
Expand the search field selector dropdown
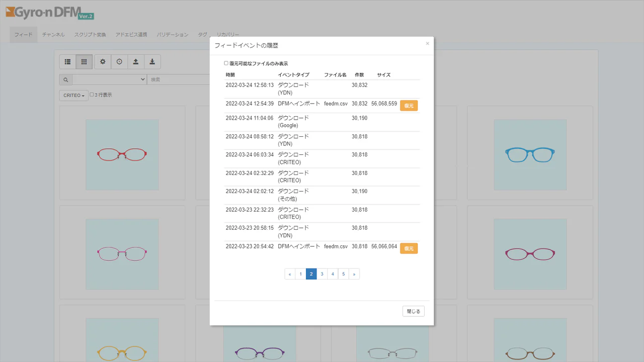(x=109, y=79)
